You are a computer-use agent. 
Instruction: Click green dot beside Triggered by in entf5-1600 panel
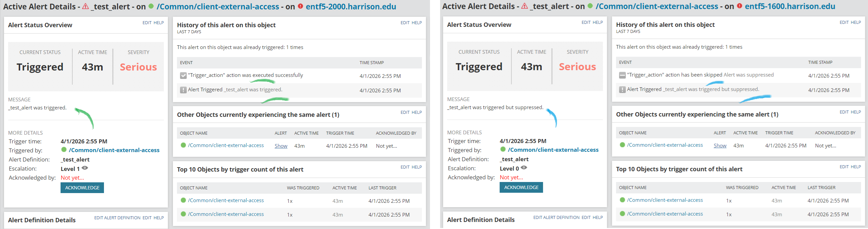pos(503,149)
